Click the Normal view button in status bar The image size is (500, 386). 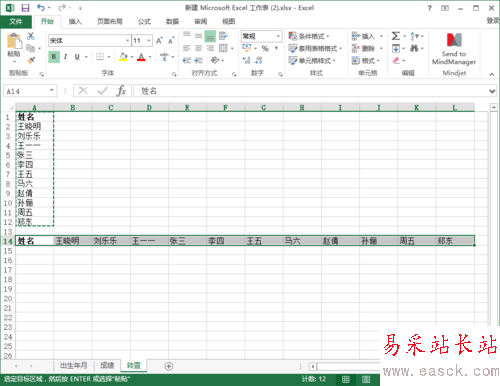(346, 379)
